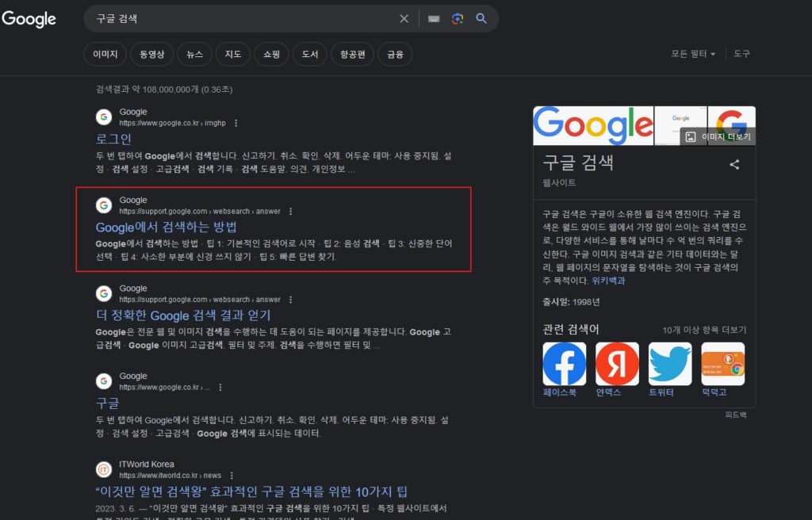This screenshot has width=812, height=520.
Task: Submit the search with the magnifier icon
Action: coord(481,19)
